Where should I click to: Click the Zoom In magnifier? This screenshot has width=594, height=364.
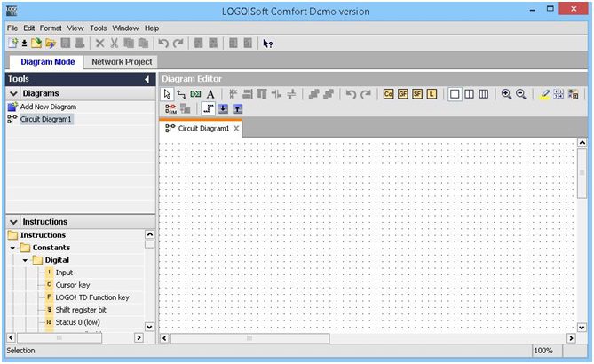[x=506, y=94]
